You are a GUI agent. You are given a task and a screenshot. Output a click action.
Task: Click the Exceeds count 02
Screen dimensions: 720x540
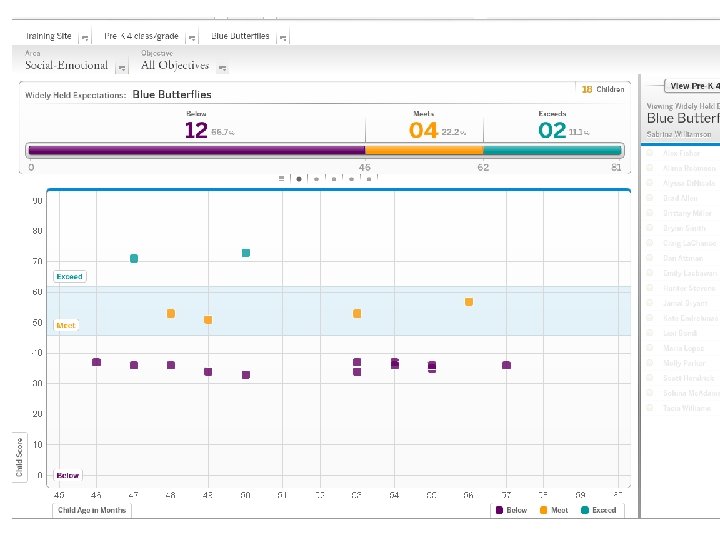(552, 130)
